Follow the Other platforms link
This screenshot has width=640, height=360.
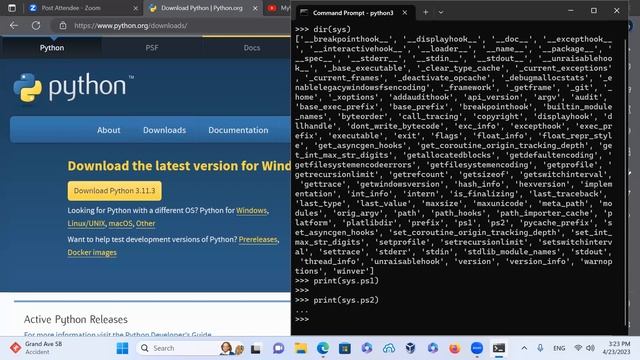pos(146,224)
